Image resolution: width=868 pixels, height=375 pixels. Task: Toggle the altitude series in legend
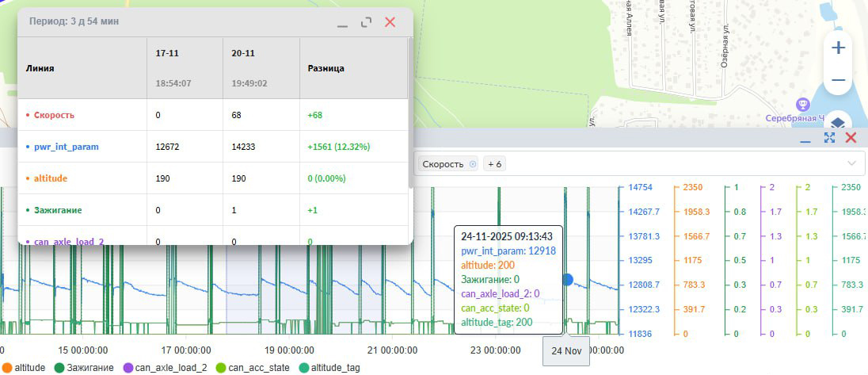pos(24,367)
